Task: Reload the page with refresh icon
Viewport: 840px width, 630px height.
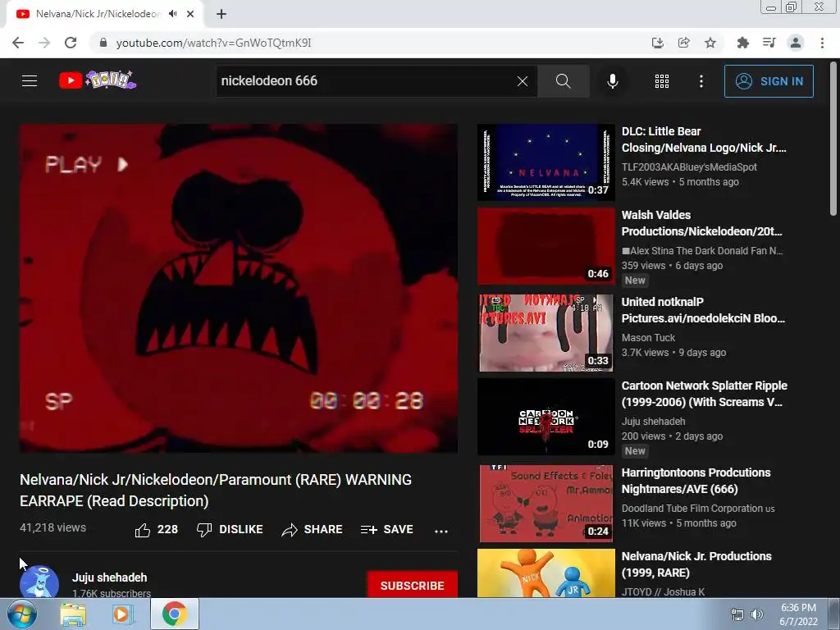Action: pos(71,43)
